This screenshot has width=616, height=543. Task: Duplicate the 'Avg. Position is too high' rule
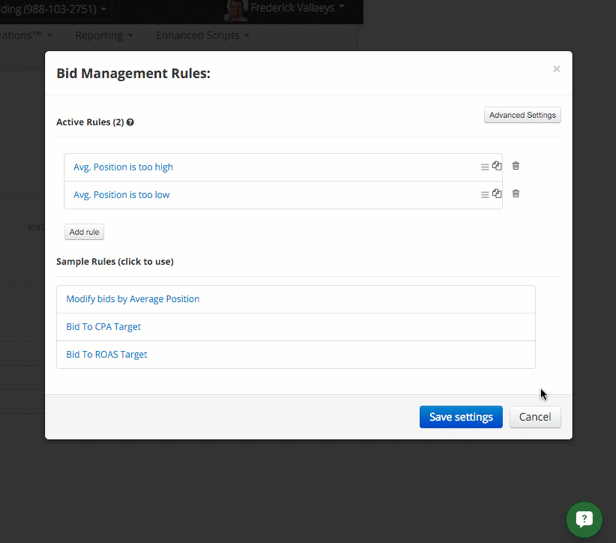pos(497,166)
